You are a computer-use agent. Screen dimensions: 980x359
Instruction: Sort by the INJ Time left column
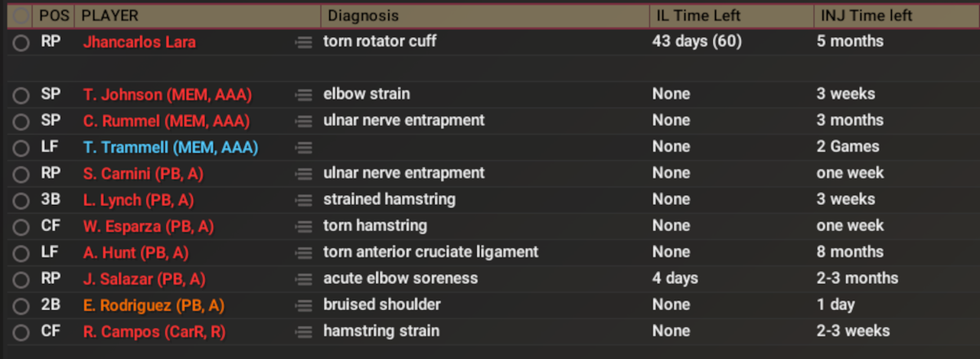[x=864, y=16]
